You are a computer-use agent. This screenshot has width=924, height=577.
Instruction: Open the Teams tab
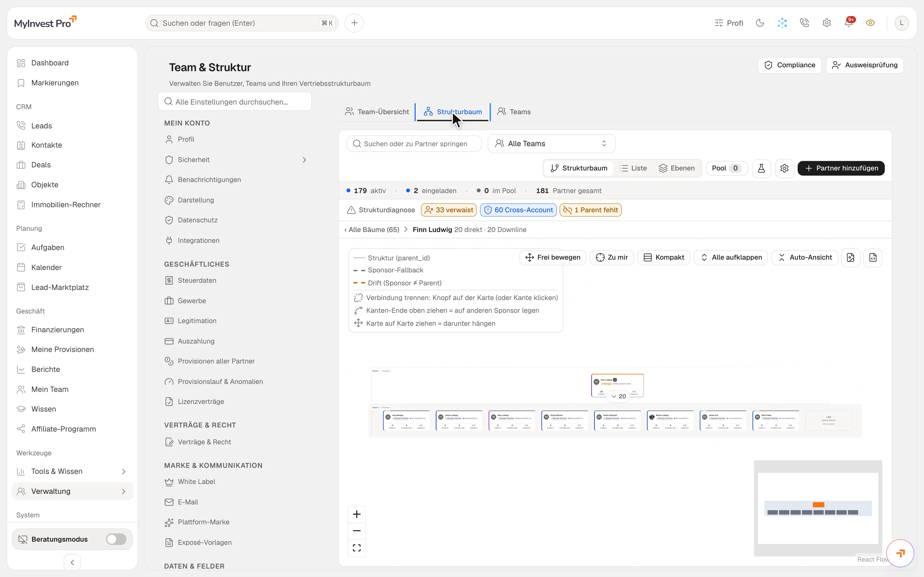514,112
